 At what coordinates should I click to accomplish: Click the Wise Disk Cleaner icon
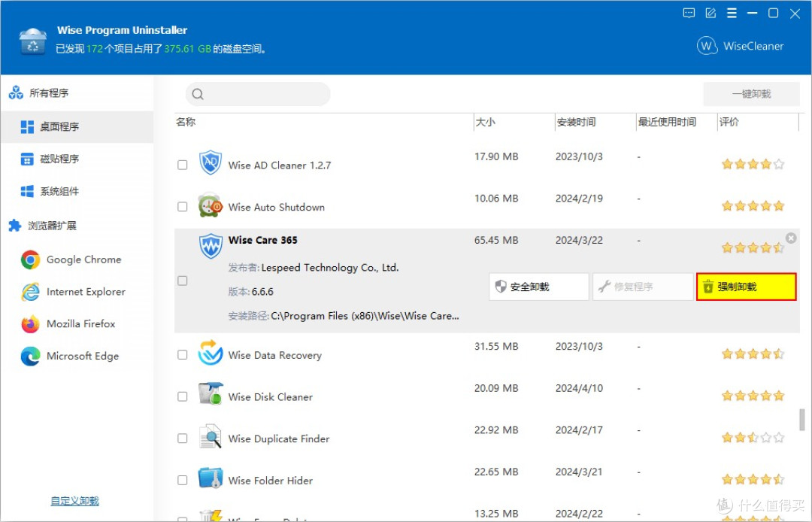coord(211,394)
